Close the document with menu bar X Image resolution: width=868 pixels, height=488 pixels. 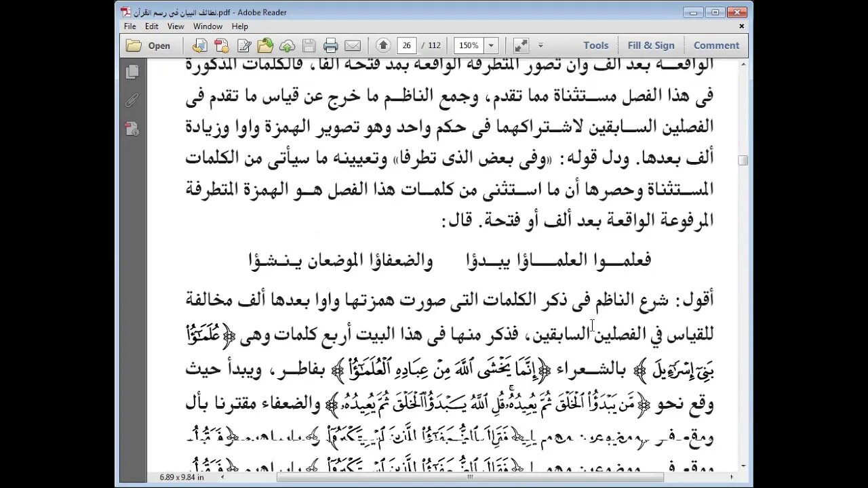tap(742, 26)
